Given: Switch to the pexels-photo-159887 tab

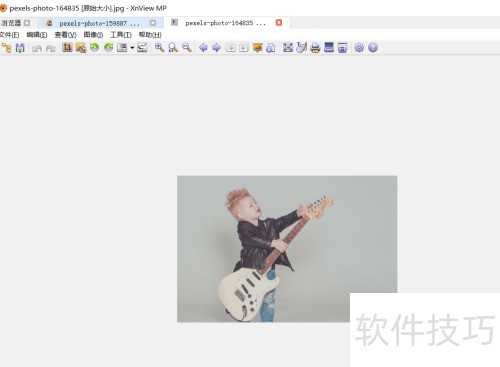Looking at the screenshot, I should (x=100, y=23).
